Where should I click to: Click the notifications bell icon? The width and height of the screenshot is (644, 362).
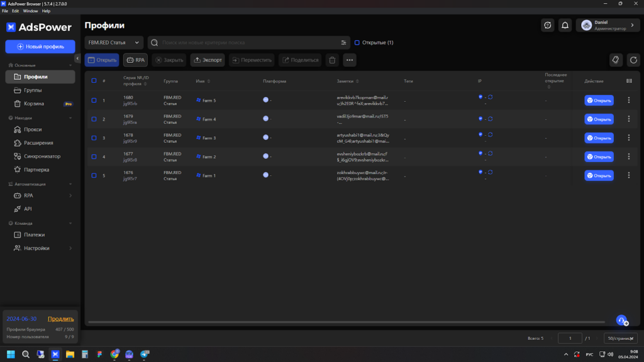click(x=565, y=25)
